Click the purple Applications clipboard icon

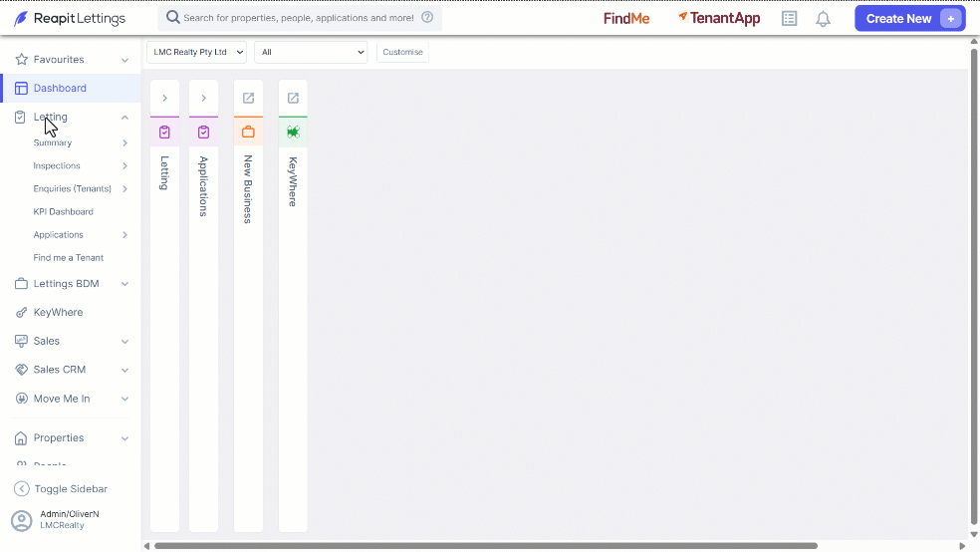coord(204,132)
